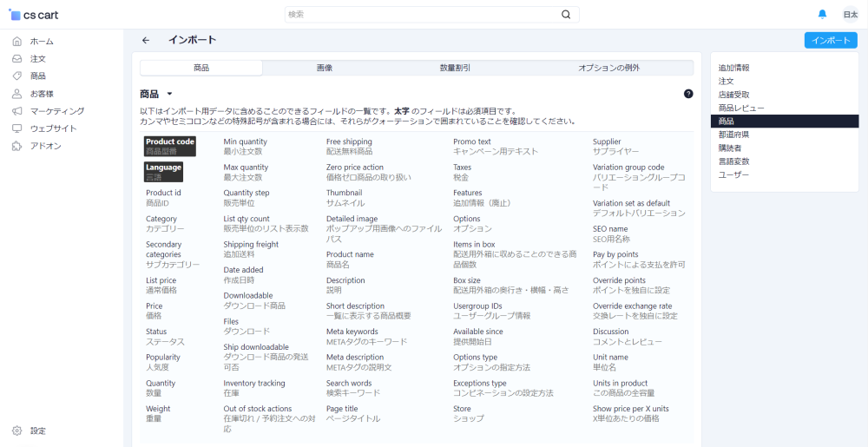Click the Min quantity field label

pyautogui.click(x=246, y=141)
